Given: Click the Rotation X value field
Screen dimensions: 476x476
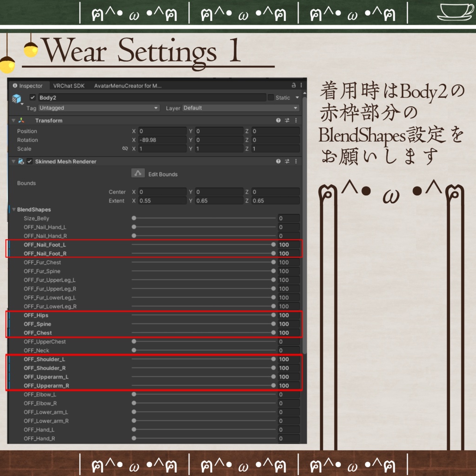Looking at the screenshot, I should coord(162,140).
